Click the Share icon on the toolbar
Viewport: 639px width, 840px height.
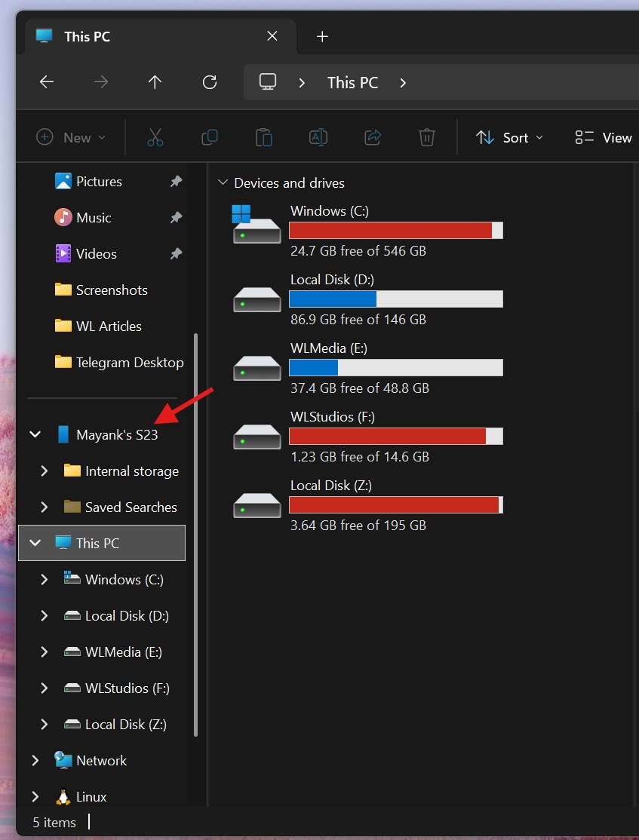[x=372, y=137]
